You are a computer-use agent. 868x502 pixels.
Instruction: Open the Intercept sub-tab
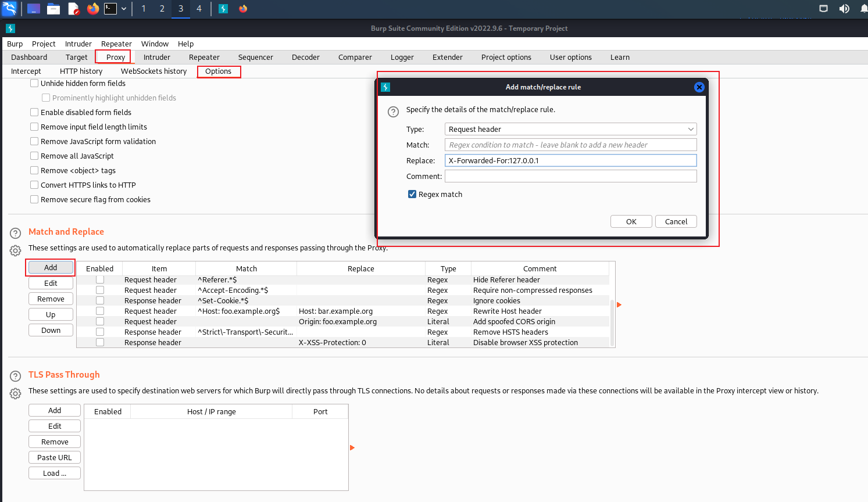(x=26, y=71)
